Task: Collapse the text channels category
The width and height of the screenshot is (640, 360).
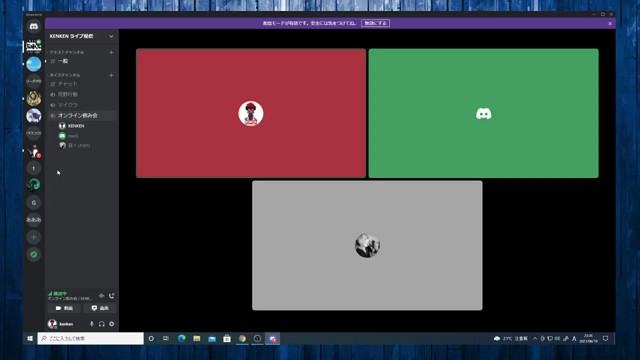Action: coord(66,52)
